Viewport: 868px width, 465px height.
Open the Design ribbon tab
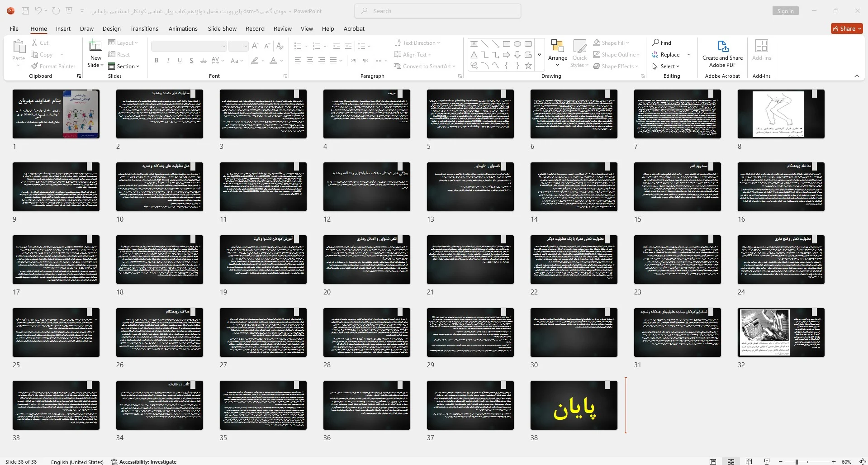[112, 28]
